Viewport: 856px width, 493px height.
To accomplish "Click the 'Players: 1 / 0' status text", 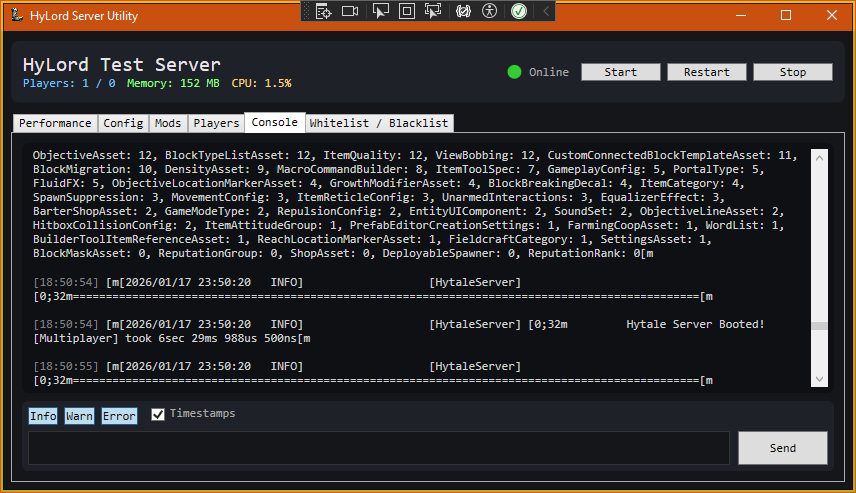I will [x=69, y=84].
